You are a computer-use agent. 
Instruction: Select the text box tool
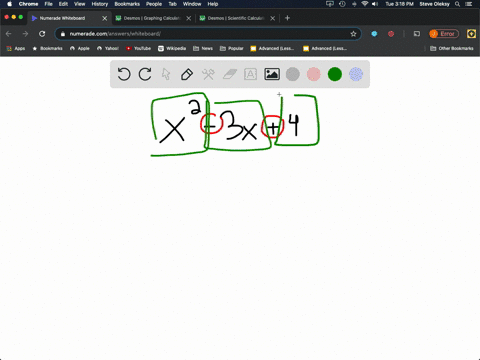pyautogui.click(x=250, y=74)
